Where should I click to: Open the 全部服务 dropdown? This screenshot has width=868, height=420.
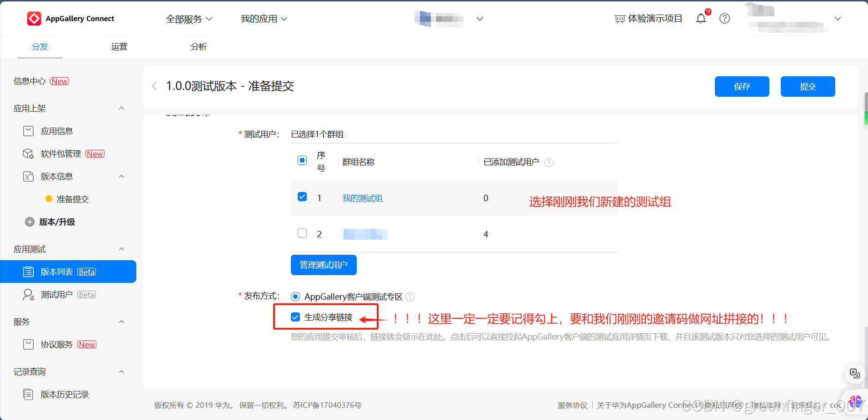(189, 19)
